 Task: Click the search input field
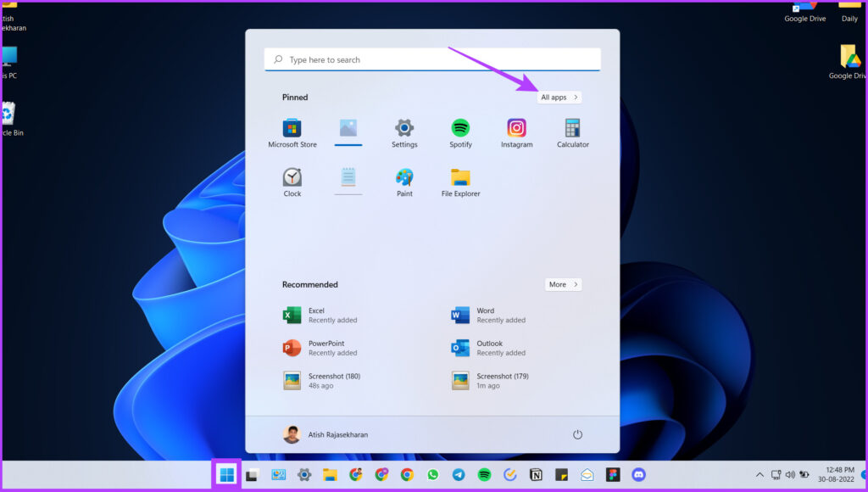coord(432,59)
